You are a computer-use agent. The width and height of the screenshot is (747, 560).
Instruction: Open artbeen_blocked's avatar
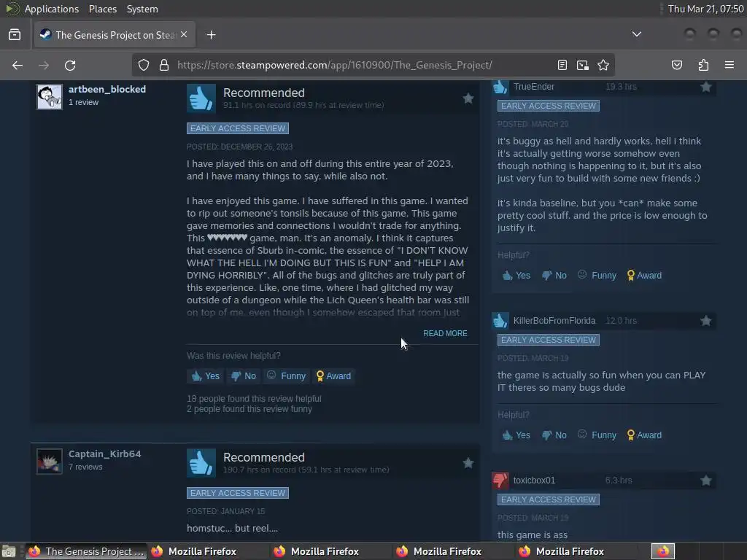(50, 97)
